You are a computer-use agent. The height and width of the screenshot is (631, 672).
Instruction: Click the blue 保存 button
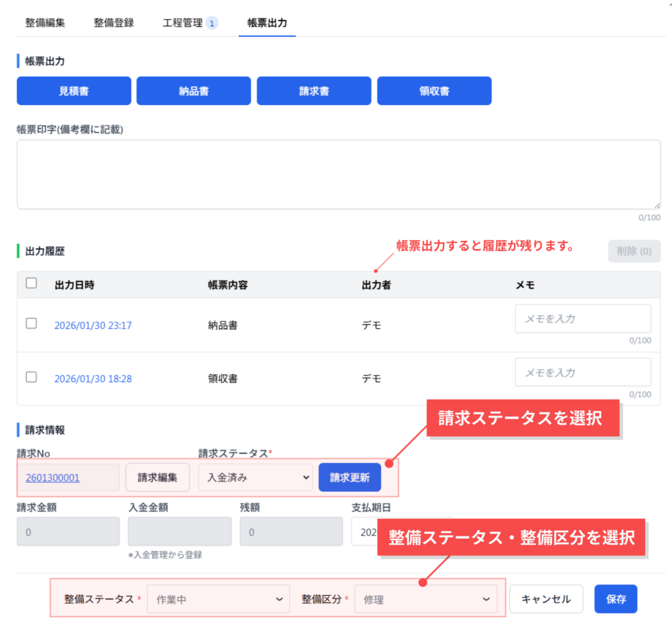(615, 599)
